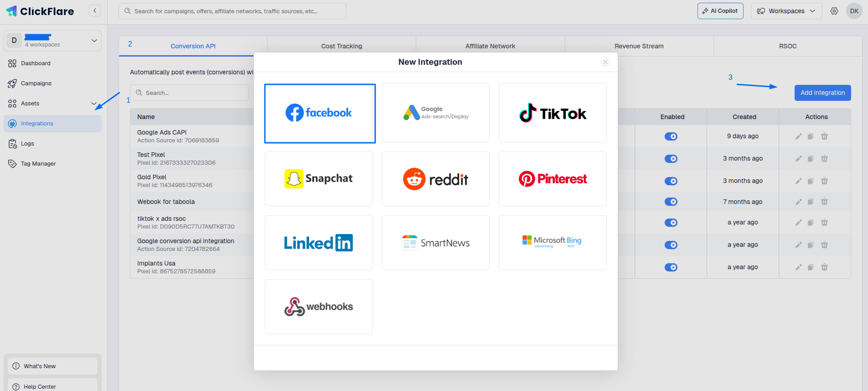Duplicate the Google conversion api integration row
This screenshot has width=868, height=391.
coord(811,245)
